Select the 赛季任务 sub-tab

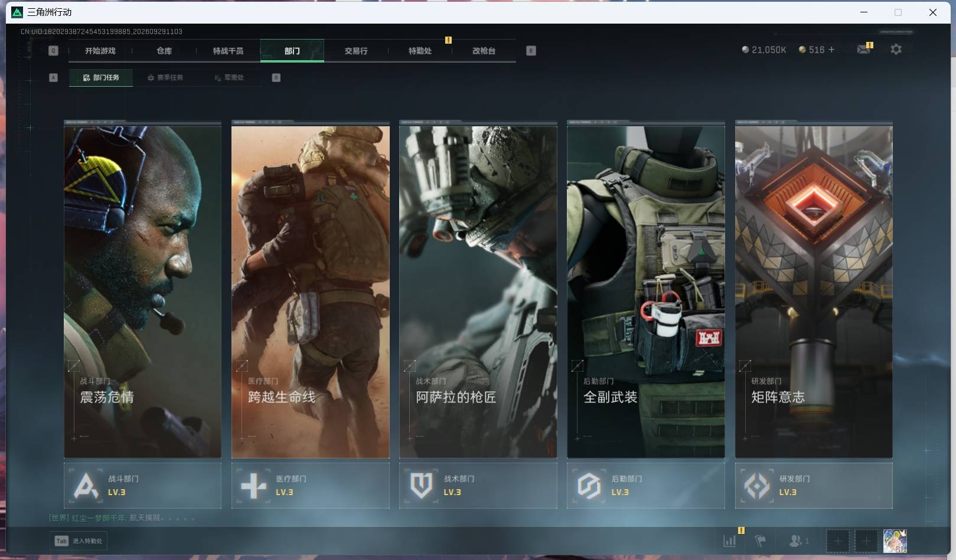coord(165,77)
